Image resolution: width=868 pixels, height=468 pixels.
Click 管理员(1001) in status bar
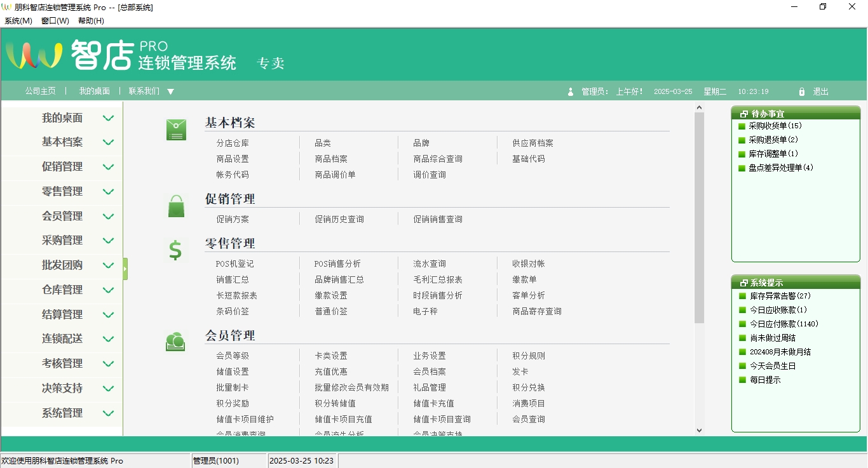216,460
